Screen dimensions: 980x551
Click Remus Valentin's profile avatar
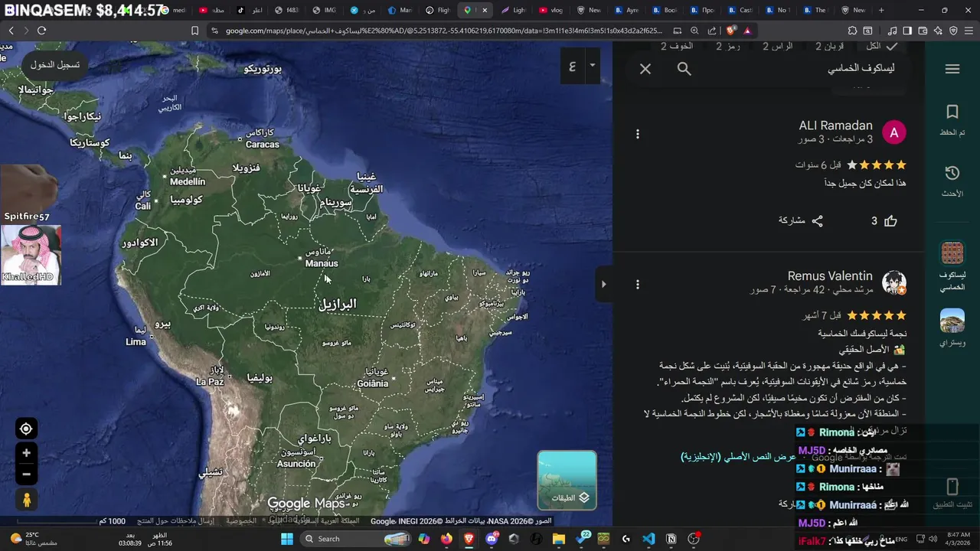click(x=894, y=282)
